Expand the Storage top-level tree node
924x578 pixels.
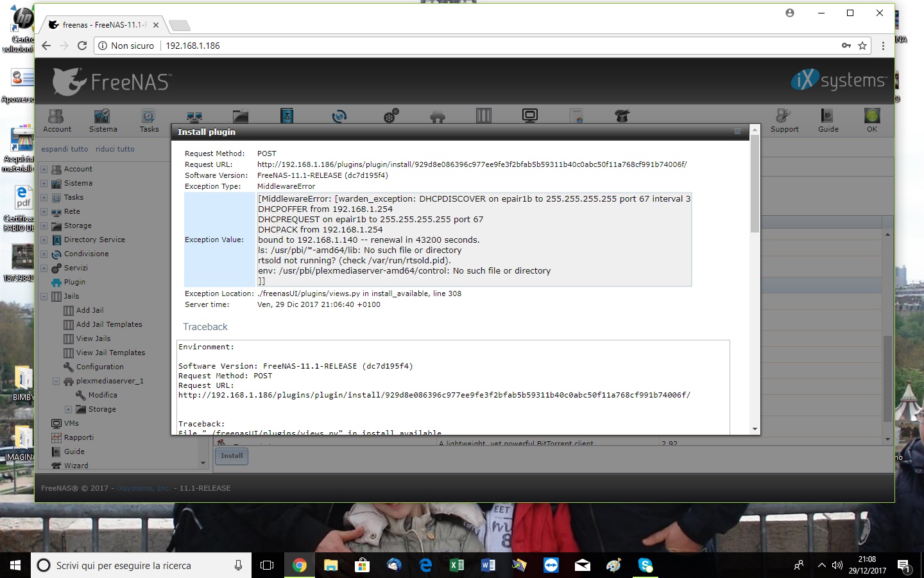(x=44, y=226)
